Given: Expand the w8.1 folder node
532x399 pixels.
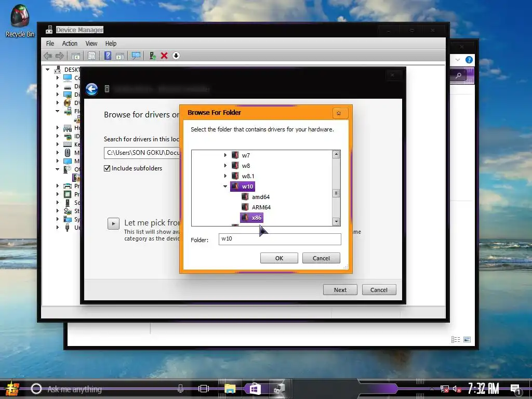Looking at the screenshot, I should click(225, 176).
